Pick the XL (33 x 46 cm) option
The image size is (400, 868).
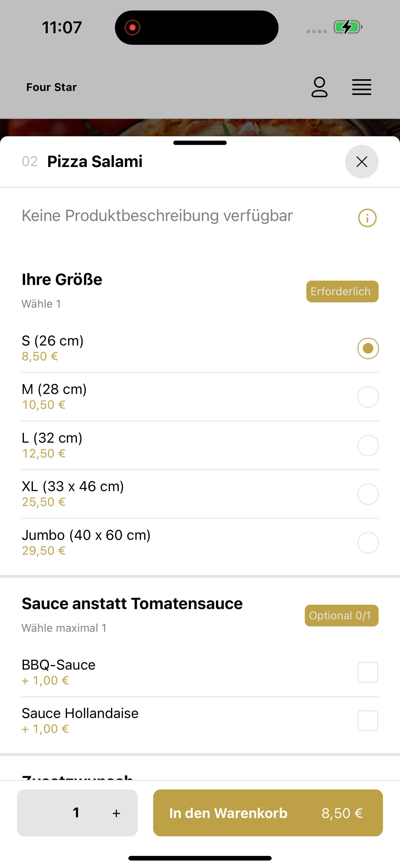(x=200, y=494)
